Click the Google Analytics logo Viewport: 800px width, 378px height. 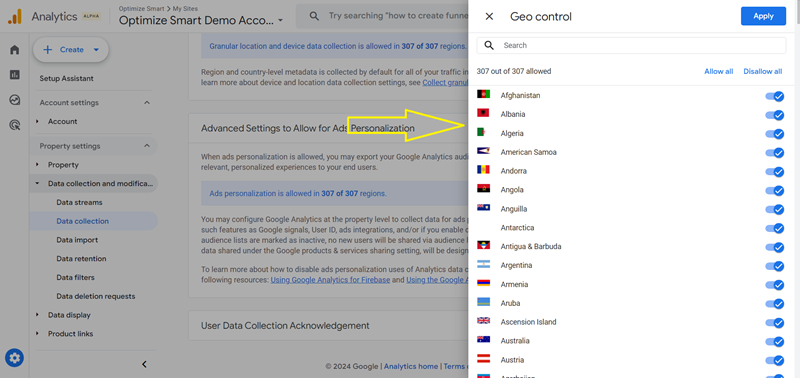pyautogui.click(x=15, y=17)
